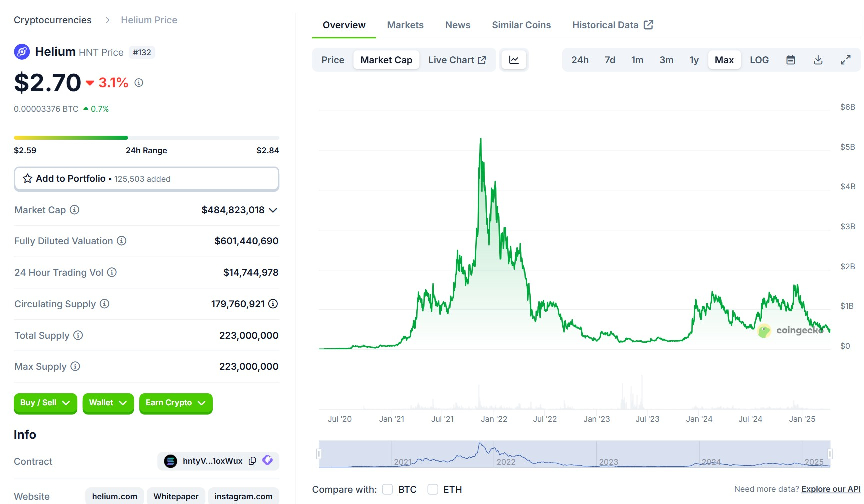The height and width of the screenshot is (504, 864).
Task: Open the Historical Data page
Action: pos(605,24)
